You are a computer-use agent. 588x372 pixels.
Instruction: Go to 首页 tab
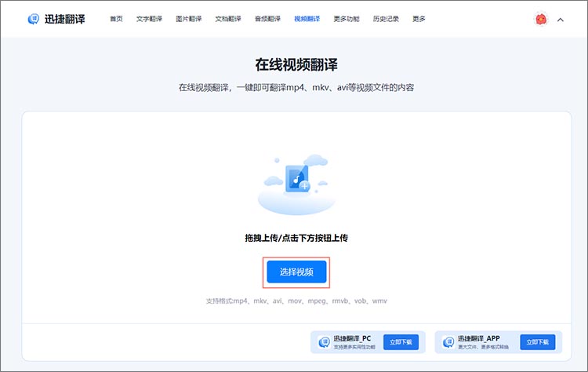pos(116,19)
